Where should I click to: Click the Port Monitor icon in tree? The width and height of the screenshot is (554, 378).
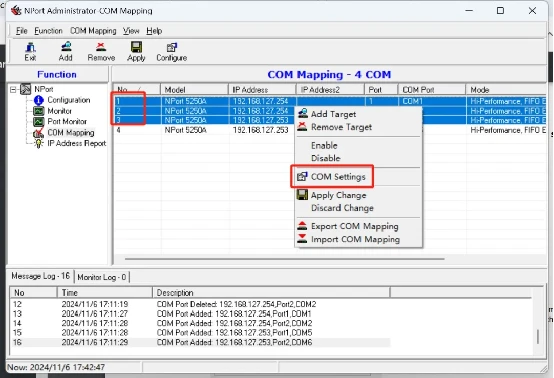click(39, 122)
